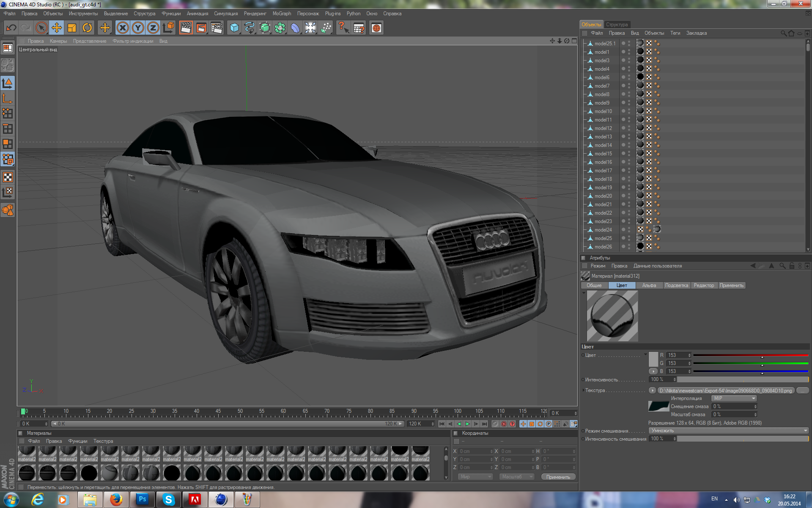Select model12 in object tree
This screenshot has height=508, width=812.
603,128
